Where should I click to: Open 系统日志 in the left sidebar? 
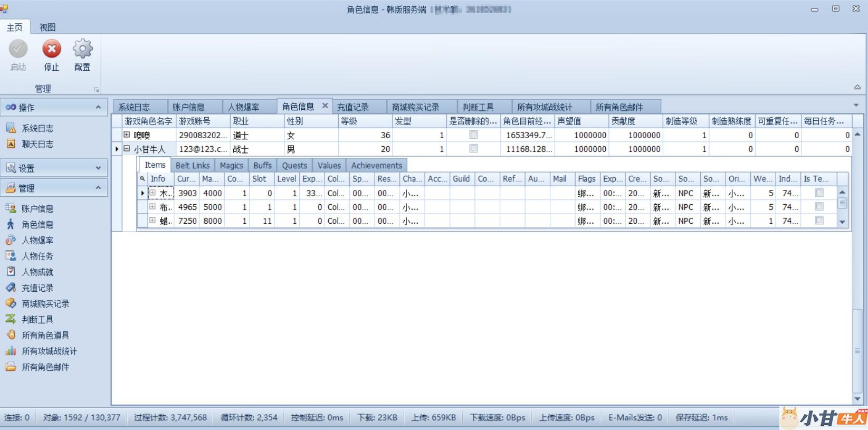coord(37,128)
